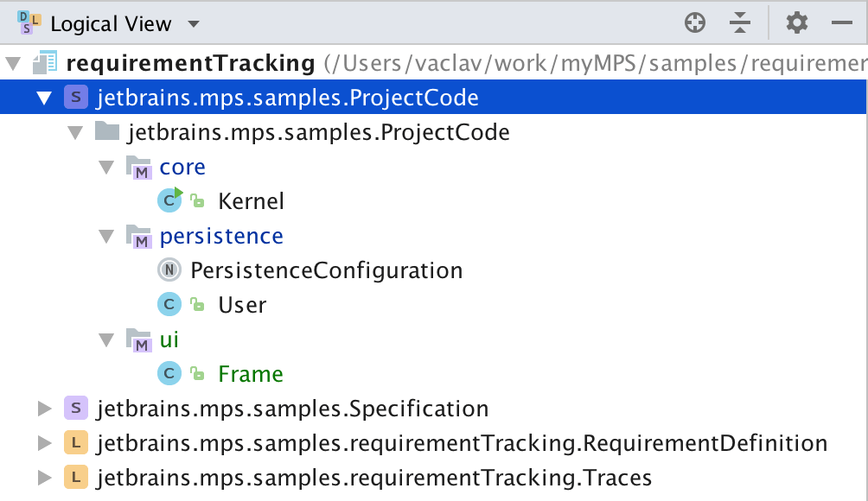Click the Collapse All icon

[739, 23]
